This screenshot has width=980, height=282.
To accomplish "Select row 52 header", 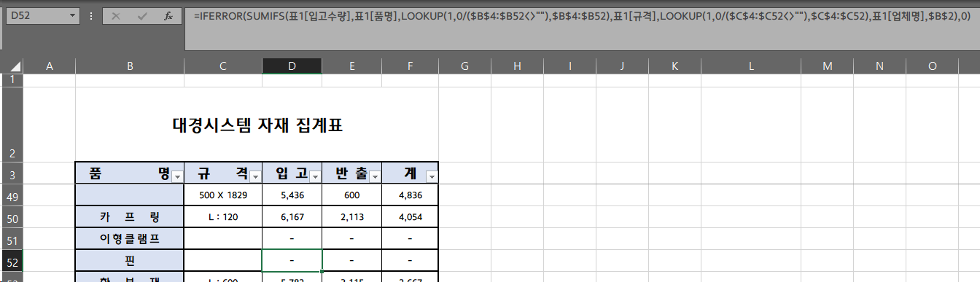I will pyautogui.click(x=12, y=260).
